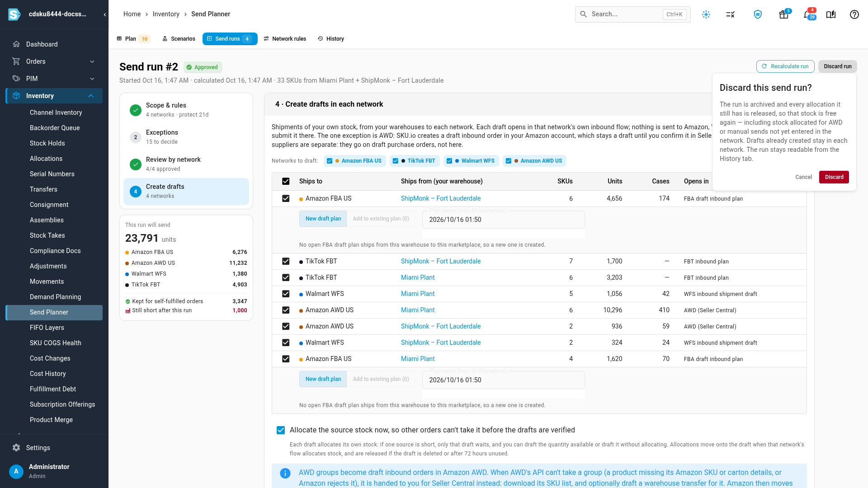Click the Administrator avatar icon
The height and width of the screenshot is (488, 868).
point(16,471)
